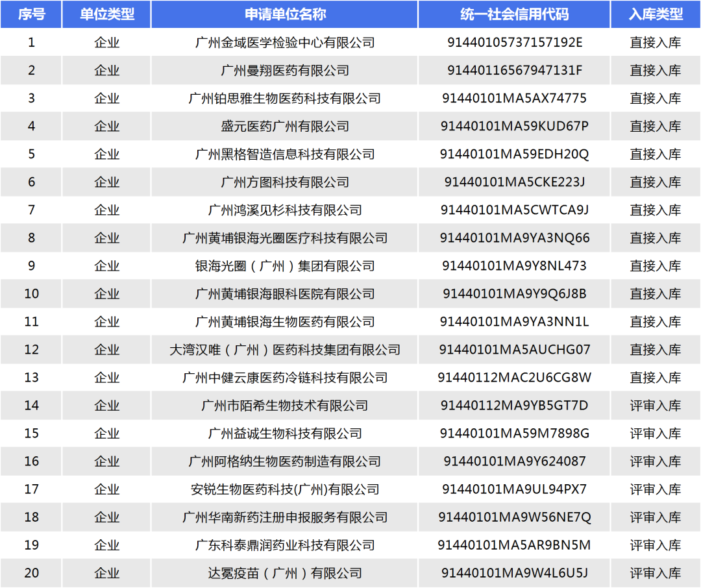Select code 91440101MA9YA3NQ66
Screen dimensions: 701x588
pos(515,238)
